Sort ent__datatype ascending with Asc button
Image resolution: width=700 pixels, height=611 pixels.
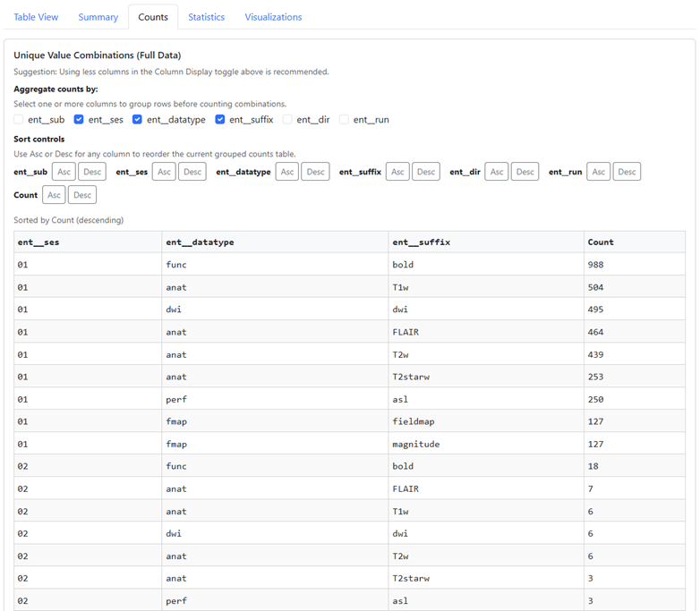287,172
